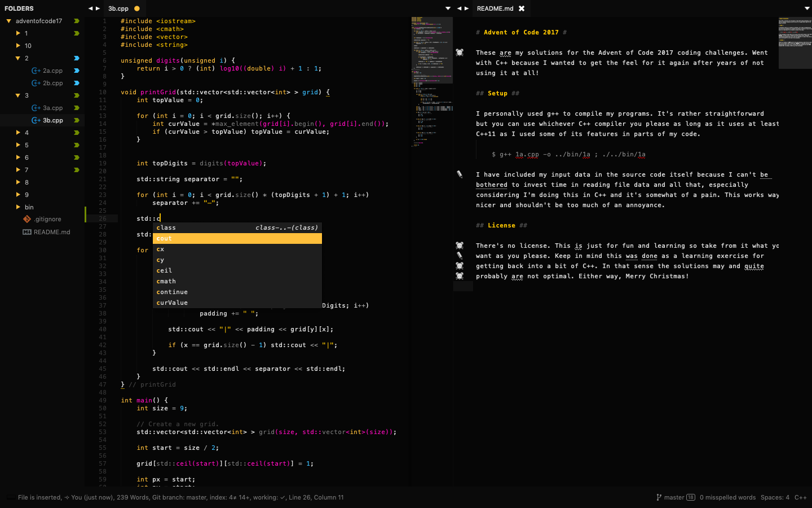Go to next tab in left pane
The width and height of the screenshot is (812, 508).
click(98, 8)
